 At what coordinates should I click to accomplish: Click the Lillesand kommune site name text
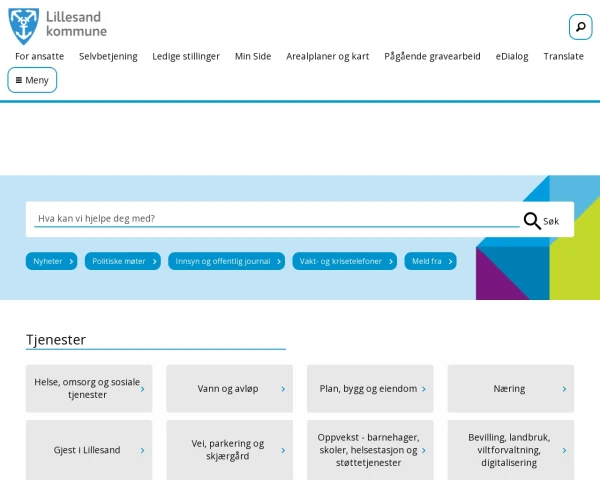(76, 24)
